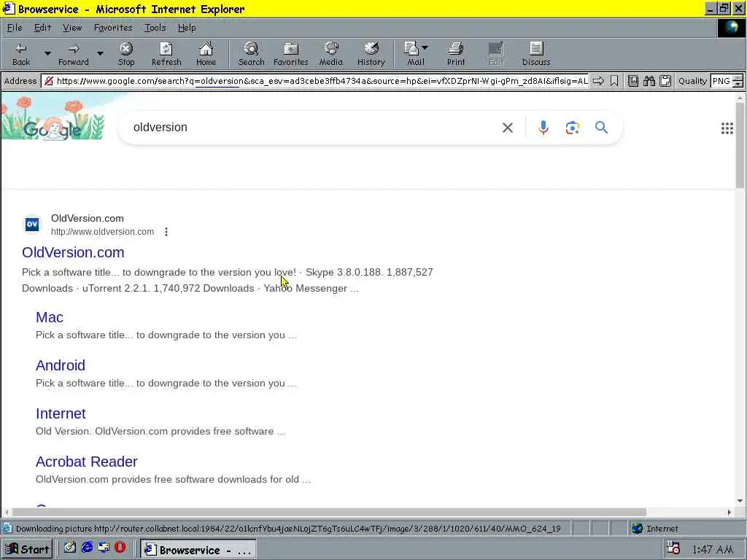Go back with the Back toolbar button

point(21,54)
